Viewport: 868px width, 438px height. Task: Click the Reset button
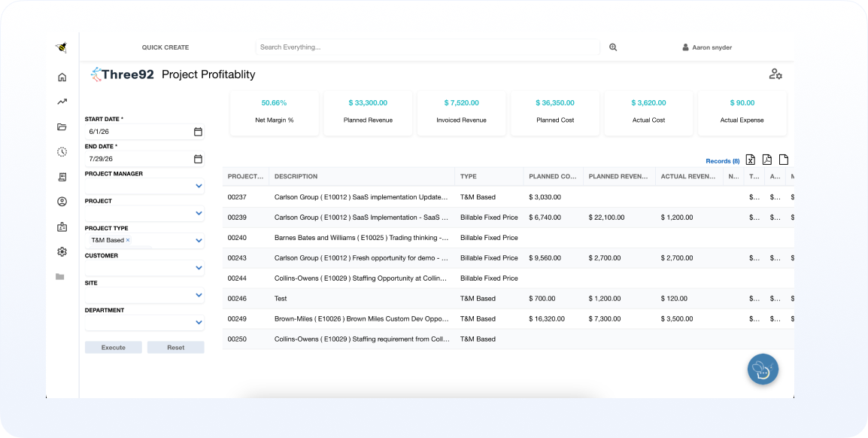tap(175, 347)
